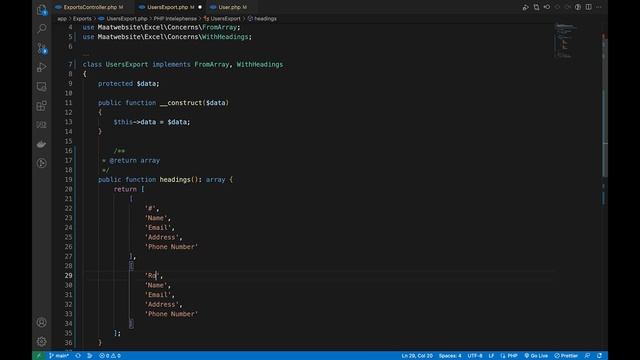Open notifications bell in status bar

point(599,356)
